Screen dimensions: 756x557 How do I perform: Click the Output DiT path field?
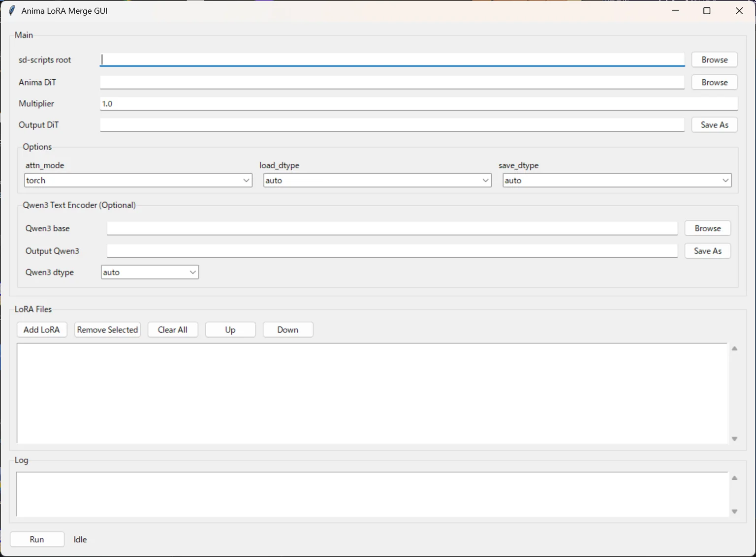pyautogui.click(x=392, y=125)
